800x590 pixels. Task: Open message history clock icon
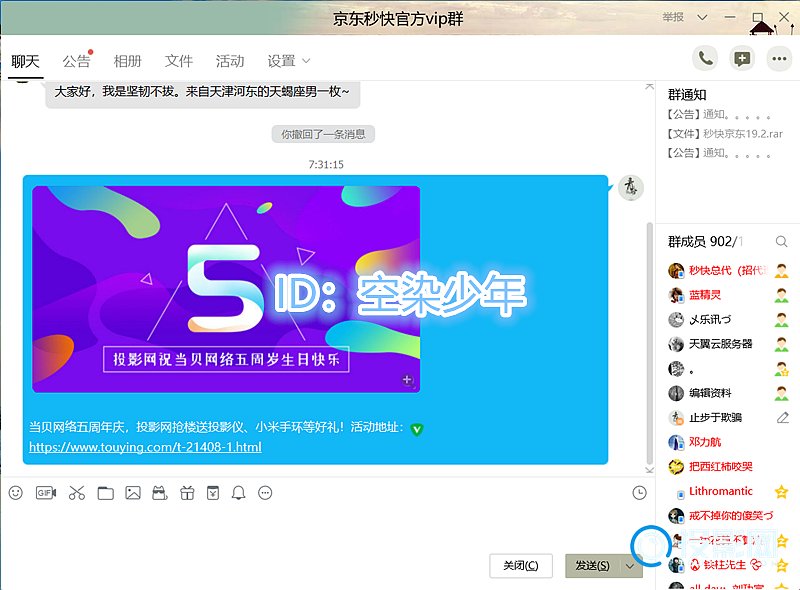(x=639, y=493)
